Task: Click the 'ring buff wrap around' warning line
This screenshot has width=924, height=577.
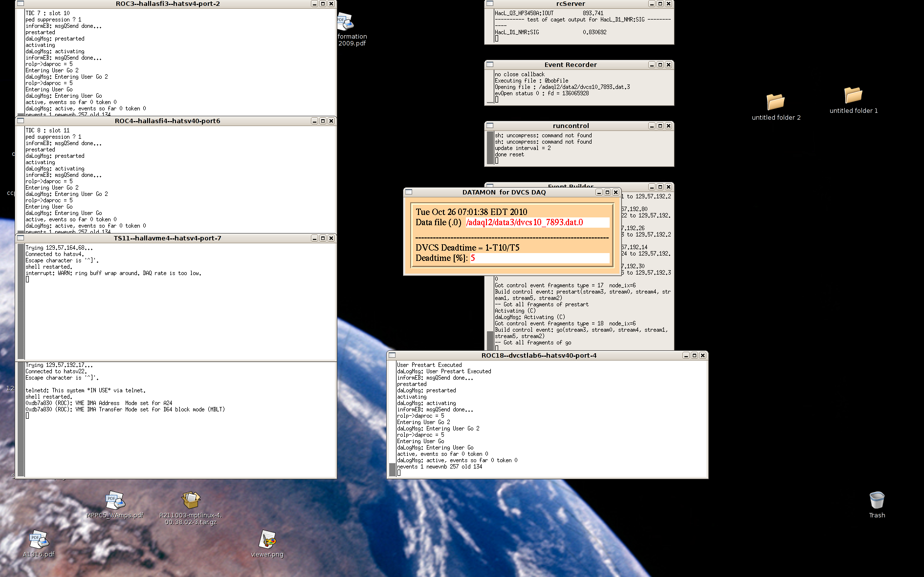Action: tap(113, 273)
